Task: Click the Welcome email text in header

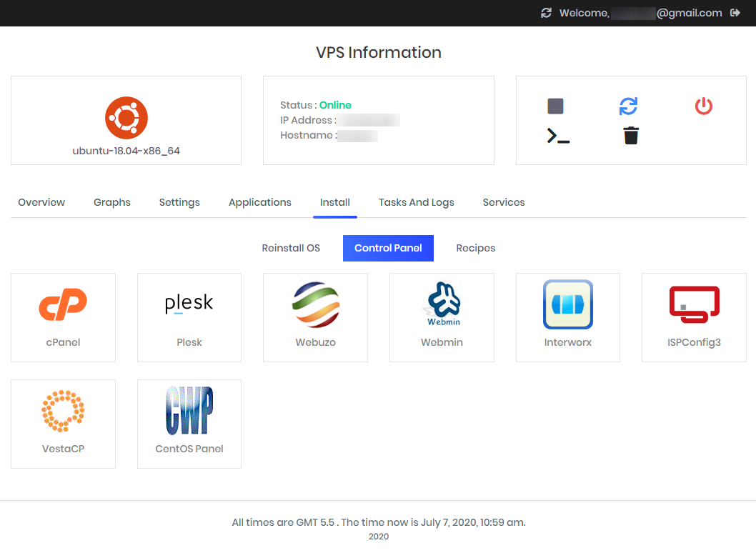Action: tap(640, 13)
